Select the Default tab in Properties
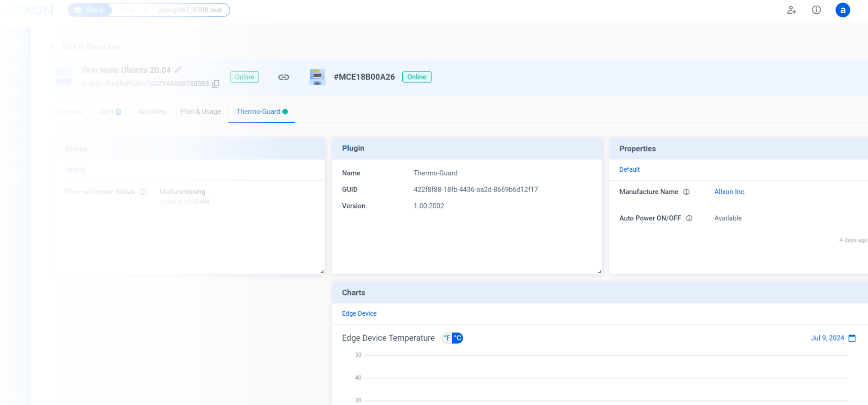The width and height of the screenshot is (868, 405). pyautogui.click(x=629, y=170)
